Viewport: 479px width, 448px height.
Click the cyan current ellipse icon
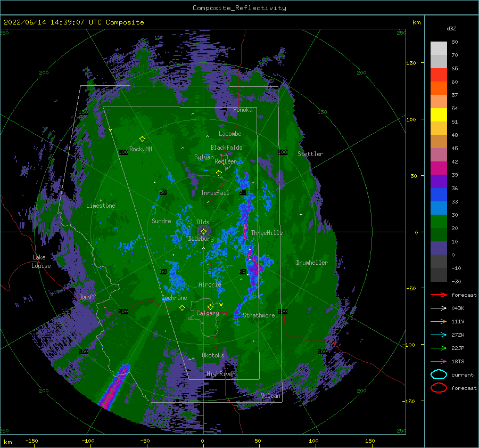(x=439, y=374)
